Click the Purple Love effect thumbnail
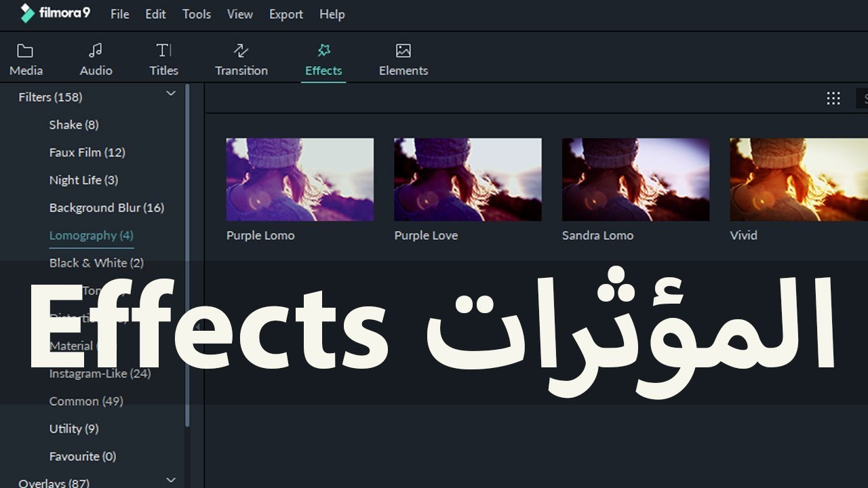Image resolution: width=868 pixels, height=488 pixels. coord(468,180)
